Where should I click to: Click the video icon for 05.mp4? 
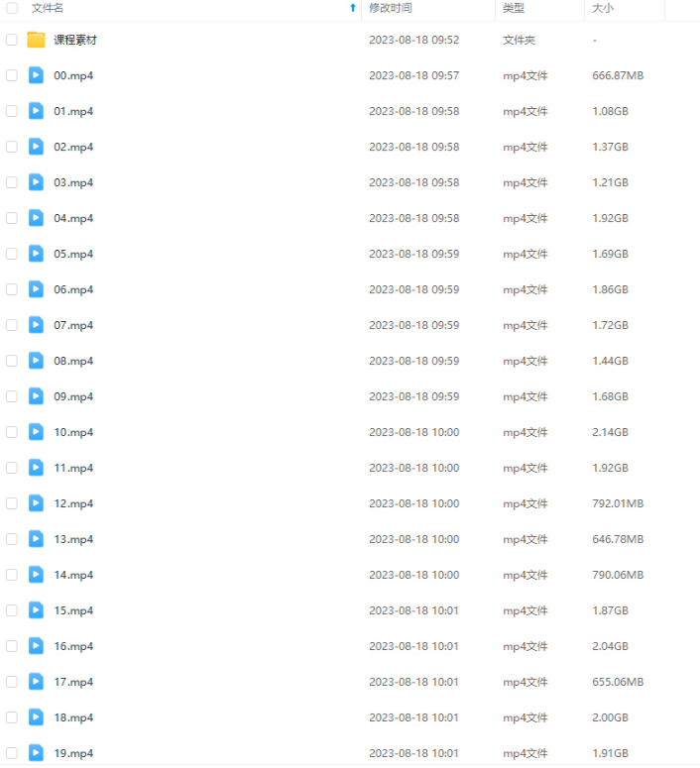pyautogui.click(x=36, y=254)
